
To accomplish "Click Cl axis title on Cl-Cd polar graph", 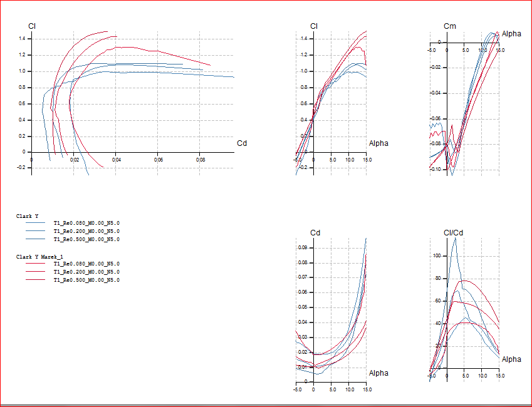I will 32,26.
